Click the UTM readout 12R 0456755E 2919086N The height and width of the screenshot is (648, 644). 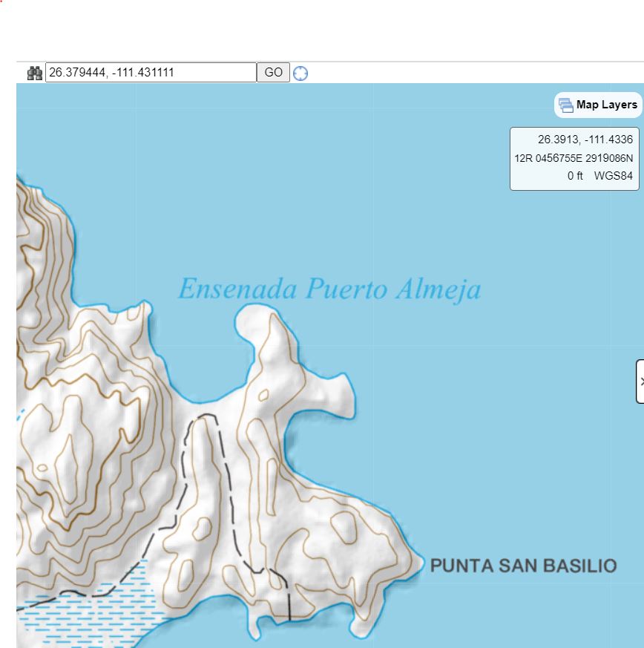[574, 158]
